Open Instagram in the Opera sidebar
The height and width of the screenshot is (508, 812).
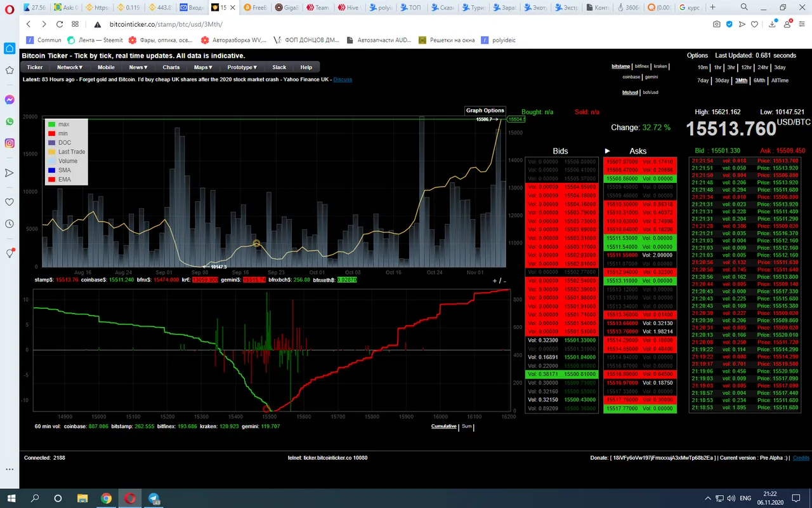click(x=10, y=143)
